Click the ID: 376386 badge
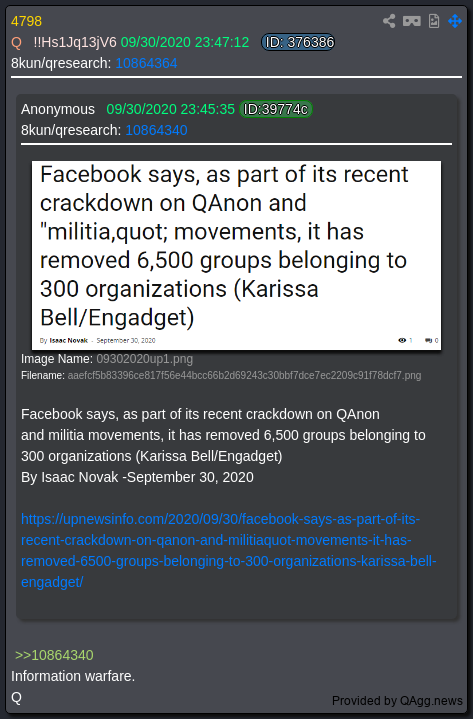 298,42
